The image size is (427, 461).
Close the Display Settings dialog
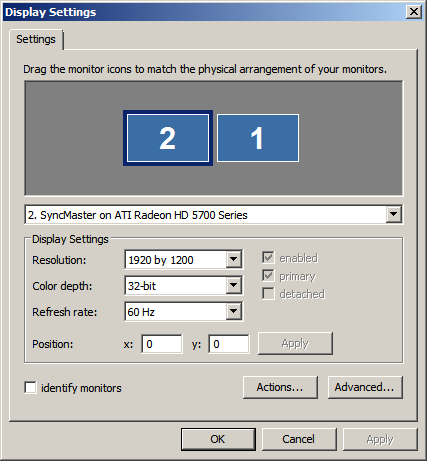(x=414, y=12)
